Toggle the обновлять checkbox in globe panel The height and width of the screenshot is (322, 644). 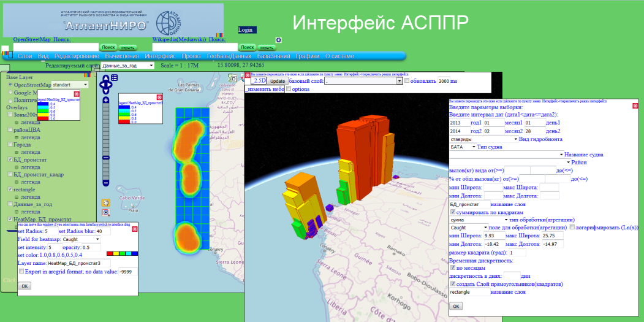pos(407,81)
